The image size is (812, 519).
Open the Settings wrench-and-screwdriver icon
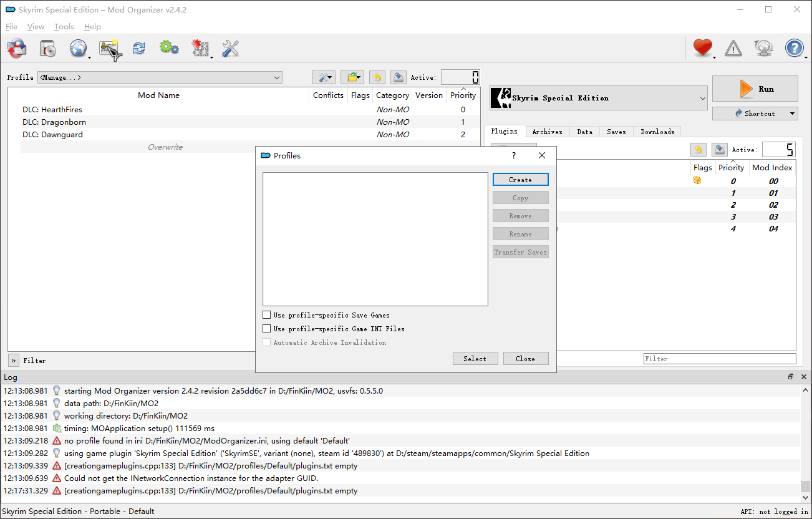(x=231, y=48)
